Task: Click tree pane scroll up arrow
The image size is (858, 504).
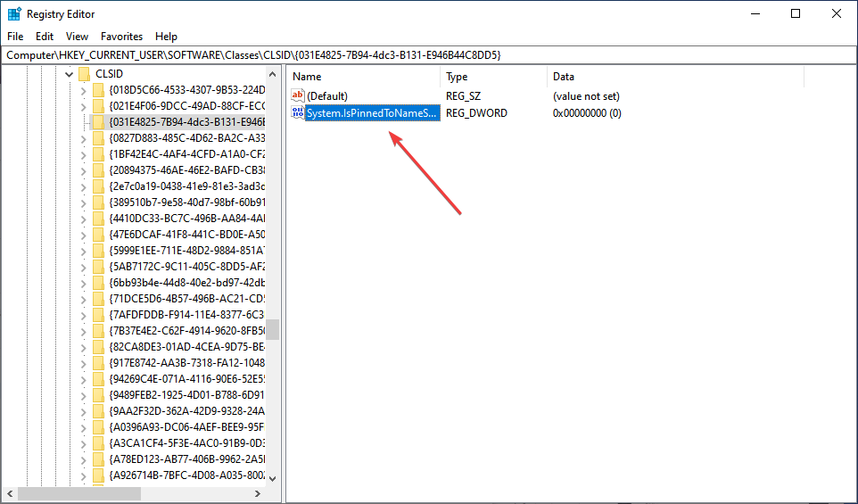Action: coord(273,74)
